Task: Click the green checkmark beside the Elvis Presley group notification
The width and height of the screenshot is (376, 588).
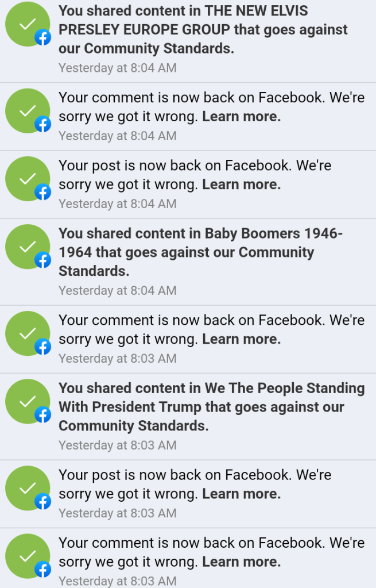Action: 26,25
